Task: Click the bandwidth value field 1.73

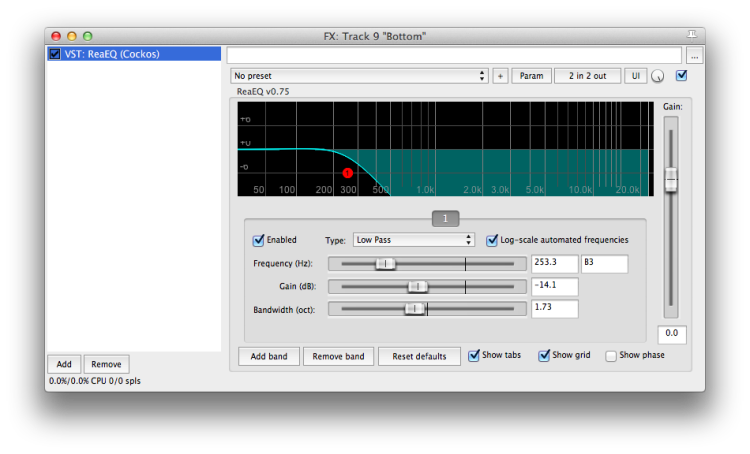Action: click(554, 309)
